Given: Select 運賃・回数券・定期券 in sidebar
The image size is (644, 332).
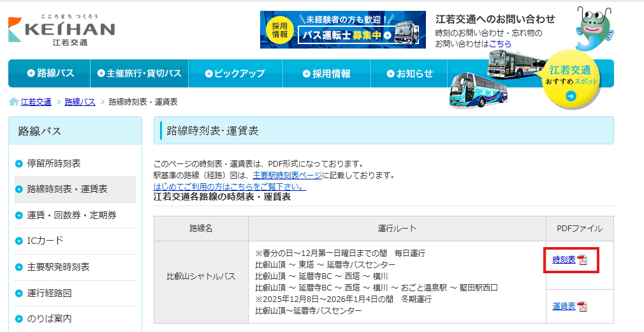Looking at the screenshot, I should [x=71, y=215].
